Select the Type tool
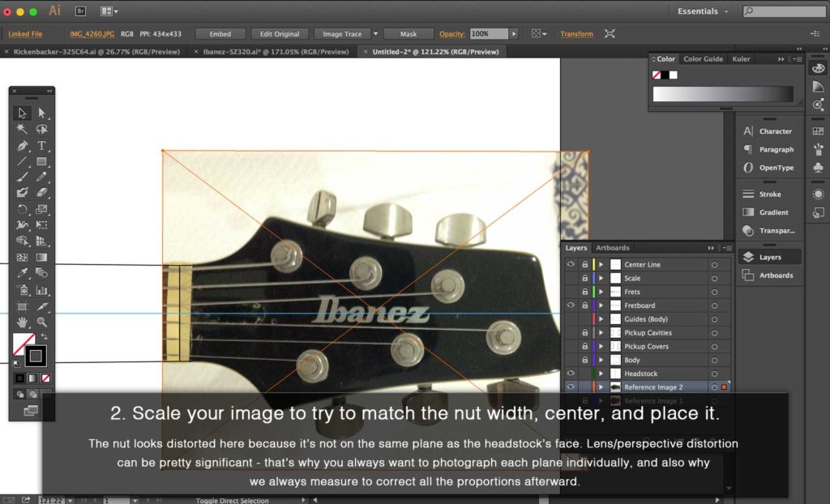This screenshot has width=830, height=504. point(41,146)
